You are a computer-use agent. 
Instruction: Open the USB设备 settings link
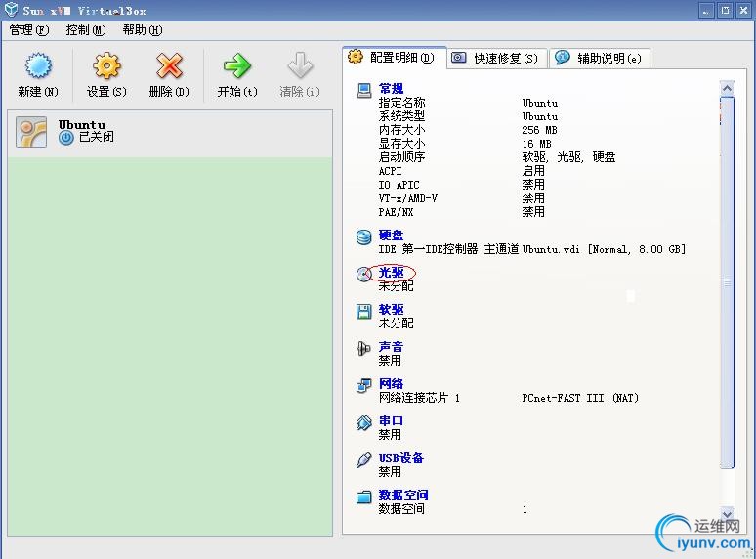400,458
